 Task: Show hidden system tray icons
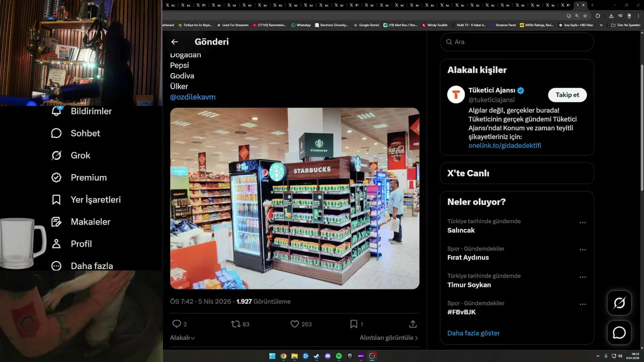pyautogui.click(x=598, y=356)
